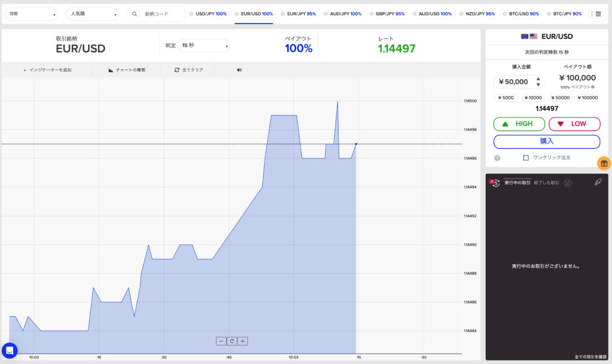Set amount with ¥100000 preset
Image resolution: width=612 pixels, height=364 pixels.
(x=587, y=98)
